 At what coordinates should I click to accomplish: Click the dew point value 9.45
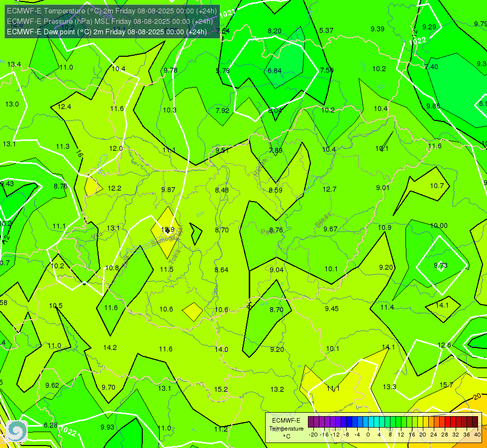(332, 309)
